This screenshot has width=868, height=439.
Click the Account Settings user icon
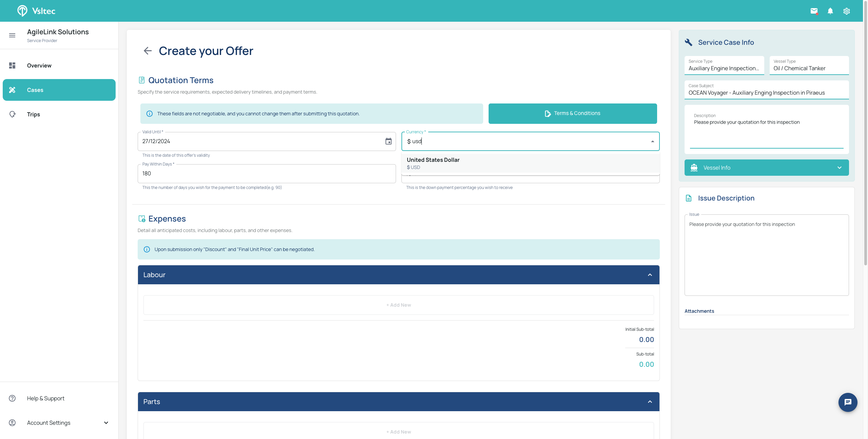point(12,423)
